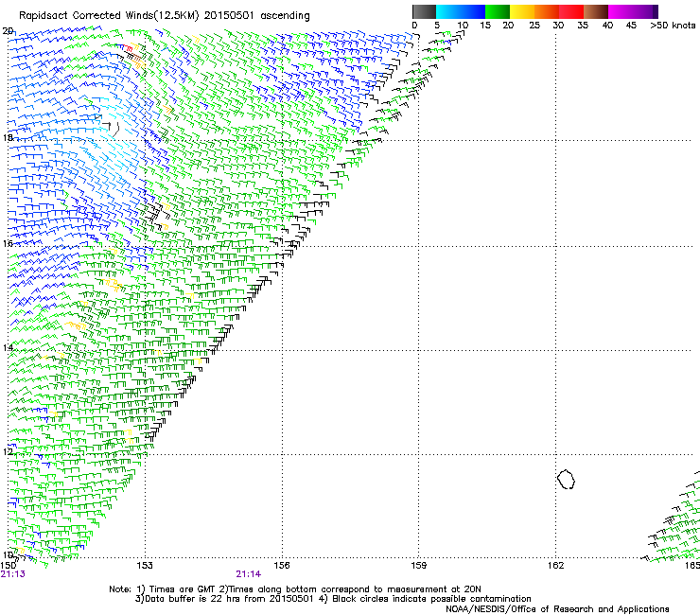Viewport: 700px width, 615px height.
Task: Click the '159' longitude axis label
Action: pyautogui.click(x=419, y=566)
